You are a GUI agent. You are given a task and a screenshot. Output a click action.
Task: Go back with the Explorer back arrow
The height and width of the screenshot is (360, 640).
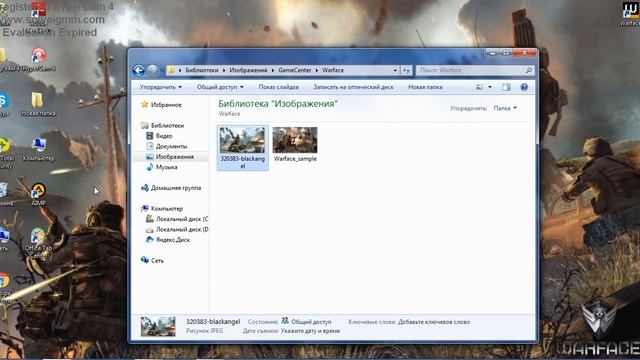(139, 70)
